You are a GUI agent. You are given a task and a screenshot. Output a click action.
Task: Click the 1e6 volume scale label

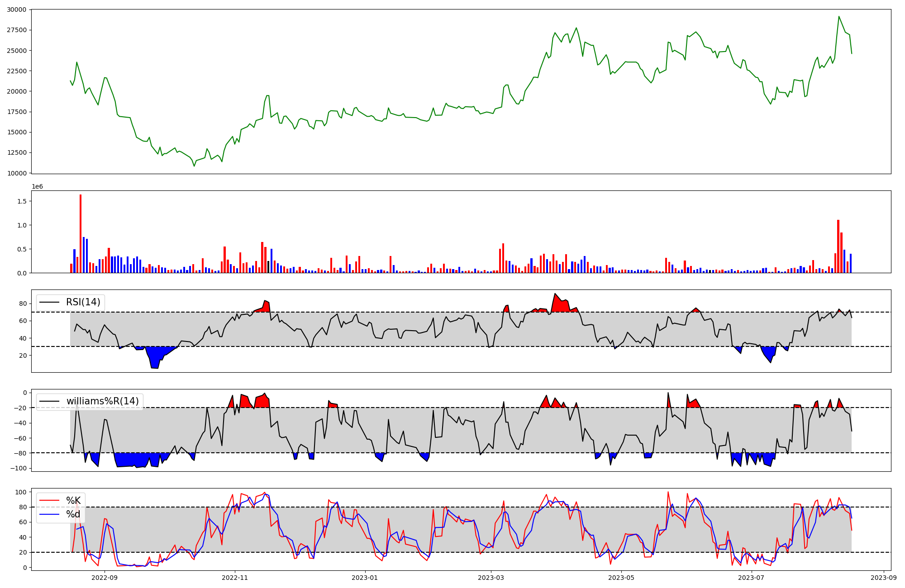click(37, 186)
